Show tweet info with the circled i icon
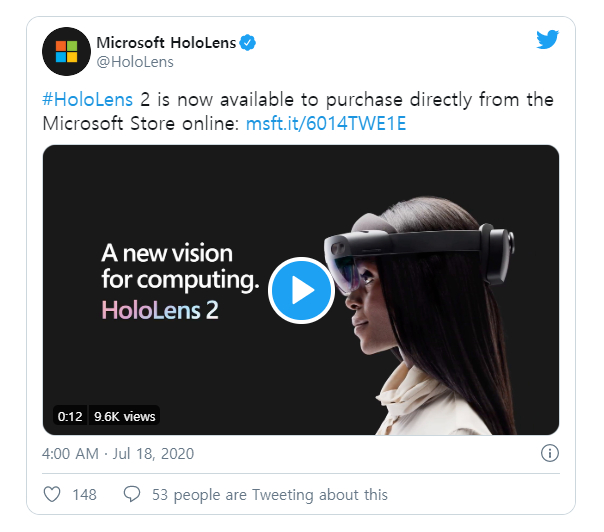 [550, 453]
